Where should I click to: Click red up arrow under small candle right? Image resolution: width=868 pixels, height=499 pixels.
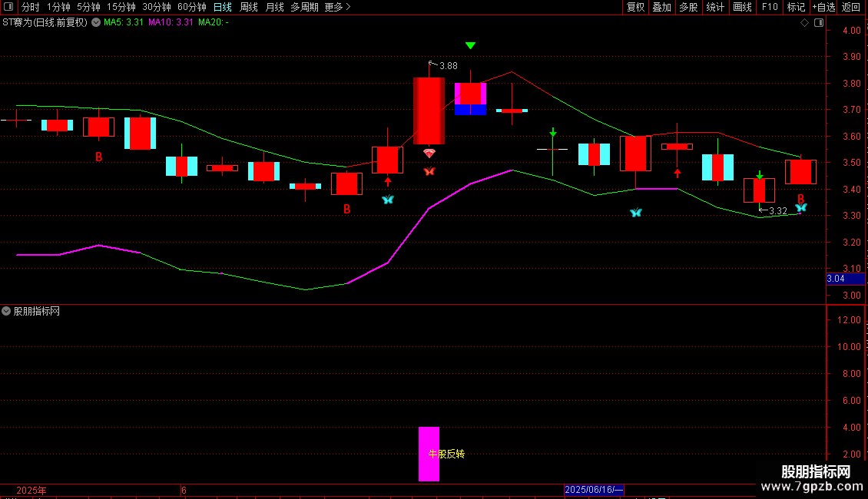[x=677, y=173]
